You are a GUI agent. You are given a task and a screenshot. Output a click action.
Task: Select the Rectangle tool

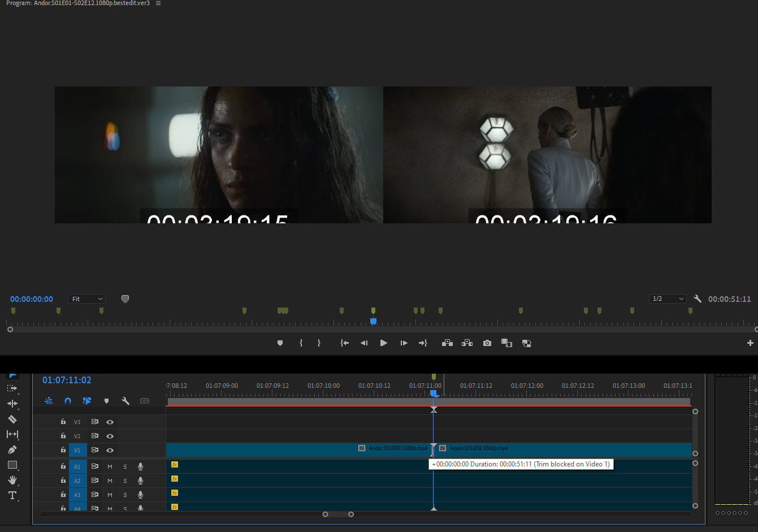click(12, 465)
